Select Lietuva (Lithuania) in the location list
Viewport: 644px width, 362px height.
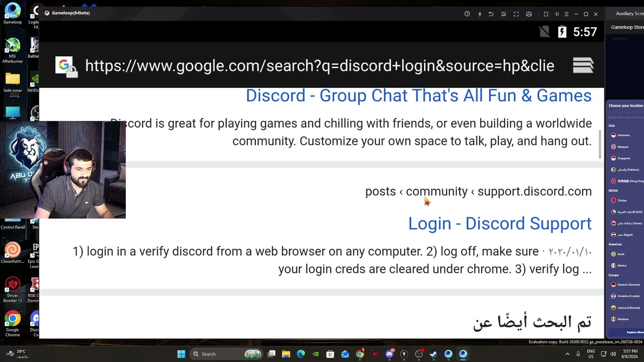tap(626, 308)
